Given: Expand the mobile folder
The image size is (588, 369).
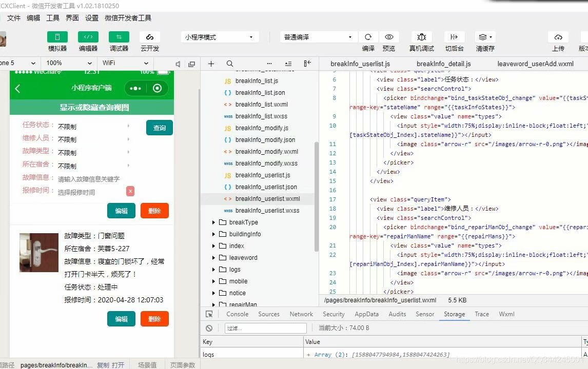Looking at the screenshot, I should click(213, 281).
